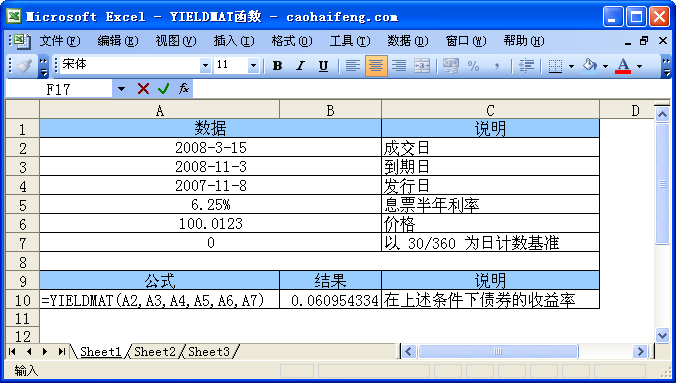Open fill color dropdown arrow
Image resolution: width=676 pixels, height=383 pixels.
605,66
